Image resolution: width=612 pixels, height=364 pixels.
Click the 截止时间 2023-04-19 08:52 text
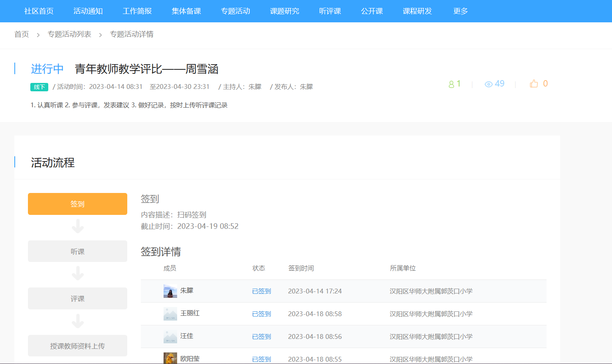190,226
